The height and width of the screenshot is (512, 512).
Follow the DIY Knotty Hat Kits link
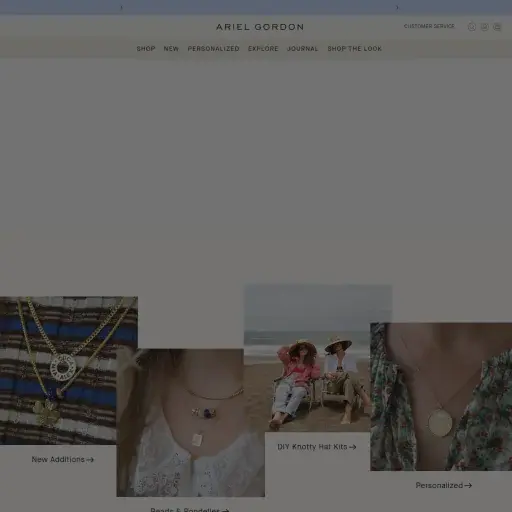tap(317, 447)
